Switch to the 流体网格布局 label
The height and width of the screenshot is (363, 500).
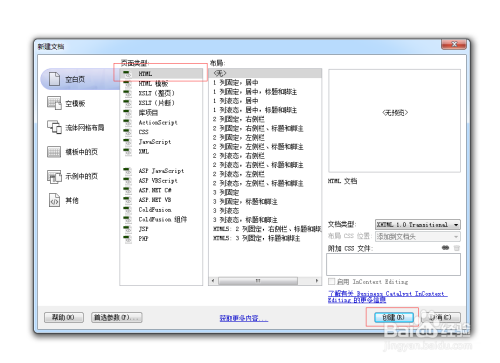click(x=85, y=128)
